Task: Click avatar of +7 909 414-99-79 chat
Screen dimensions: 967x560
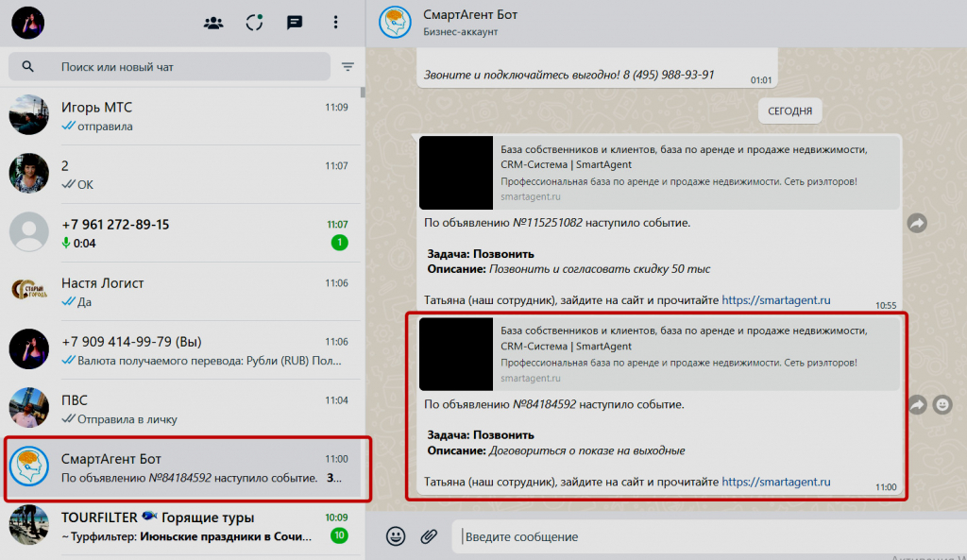Action: (x=28, y=349)
